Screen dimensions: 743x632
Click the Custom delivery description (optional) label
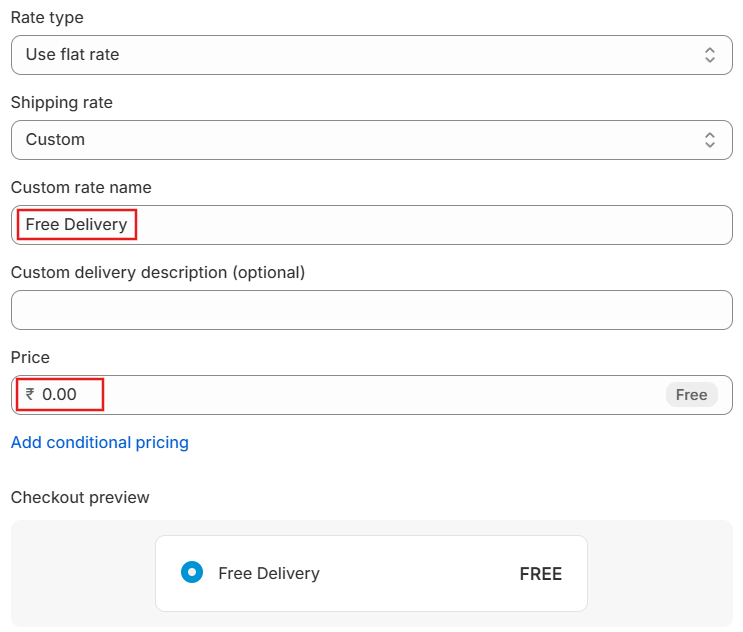point(158,272)
